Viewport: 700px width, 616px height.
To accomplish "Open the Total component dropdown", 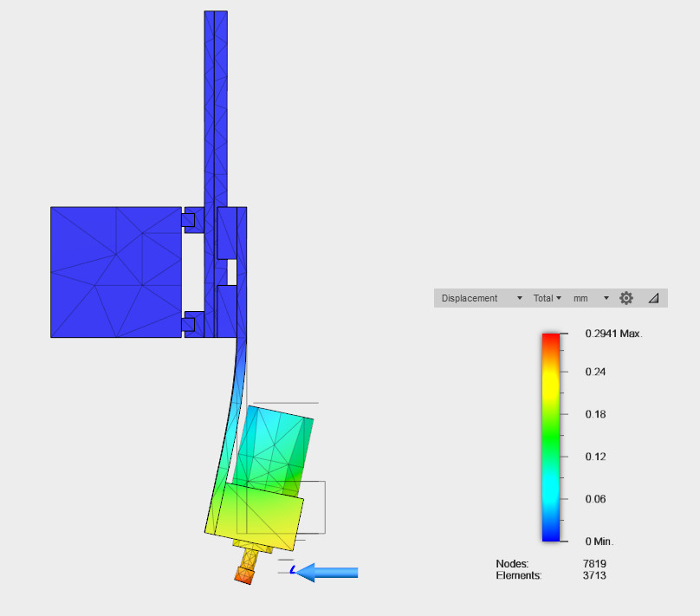I will (547, 298).
